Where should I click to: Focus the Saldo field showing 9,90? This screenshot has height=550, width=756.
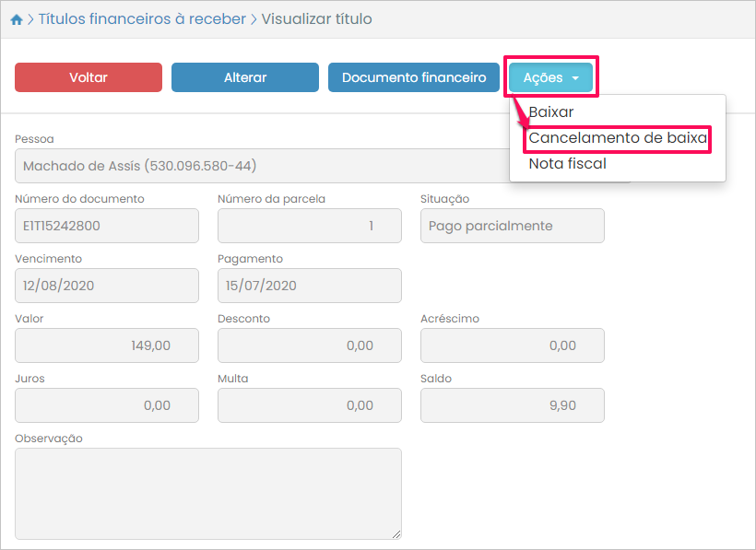click(512, 405)
